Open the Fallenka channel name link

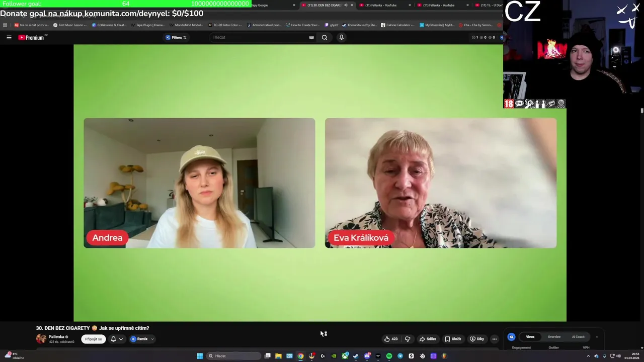pyautogui.click(x=56, y=337)
